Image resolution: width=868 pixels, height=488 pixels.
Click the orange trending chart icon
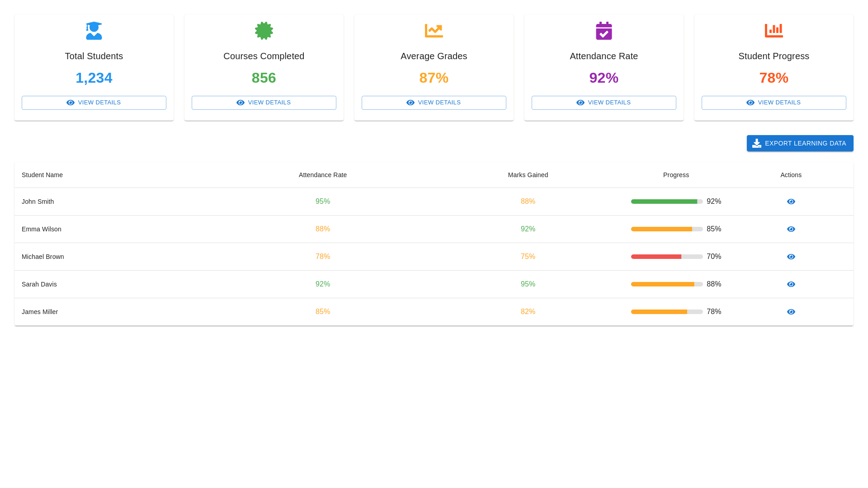pos(434,31)
